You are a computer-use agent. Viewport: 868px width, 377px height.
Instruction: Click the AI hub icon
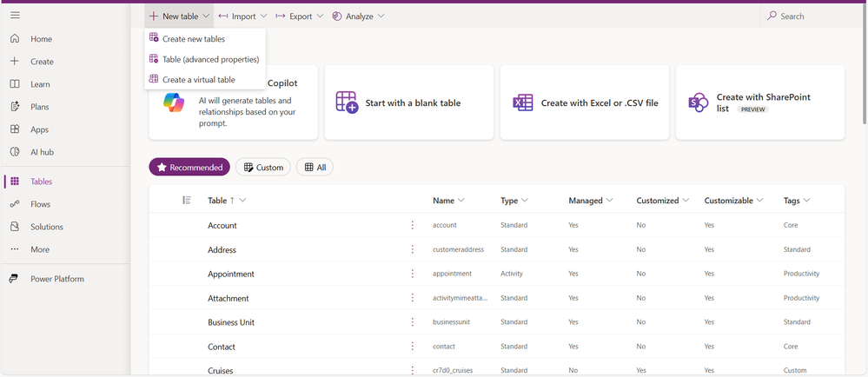point(15,152)
